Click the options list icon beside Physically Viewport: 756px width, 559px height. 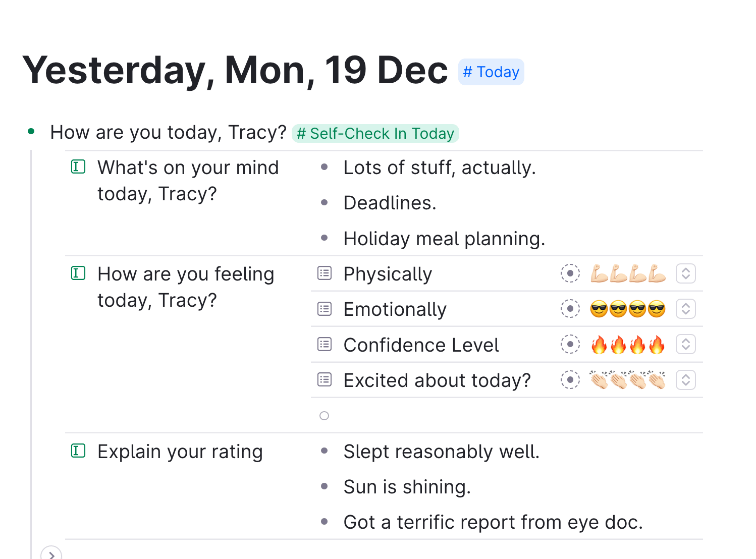[325, 273]
